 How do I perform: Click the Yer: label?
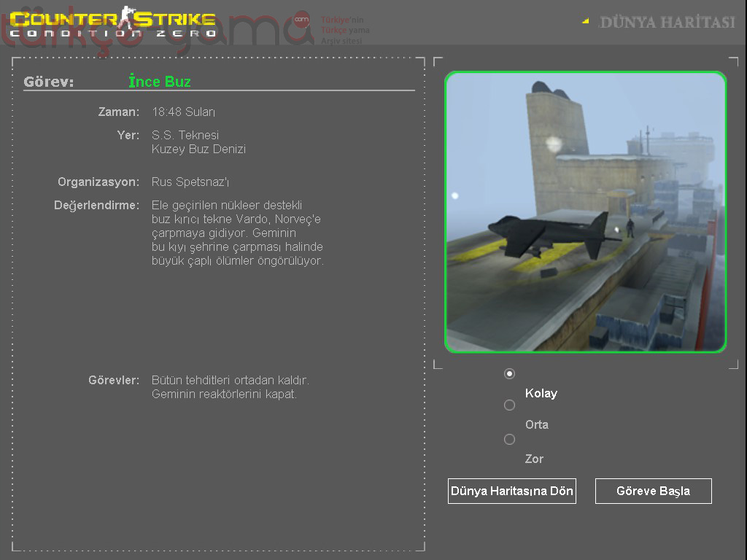pyautogui.click(x=128, y=135)
